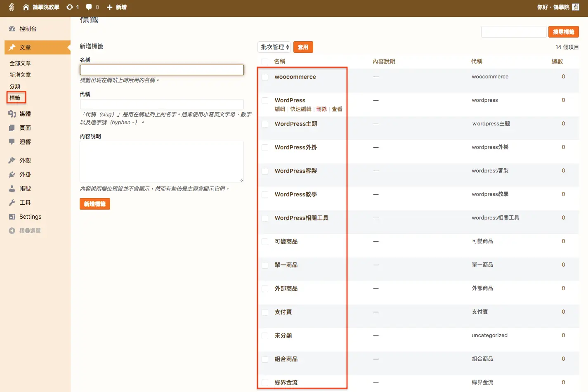
Task: Open the updates icon in admin bar
Action: coord(70,7)
